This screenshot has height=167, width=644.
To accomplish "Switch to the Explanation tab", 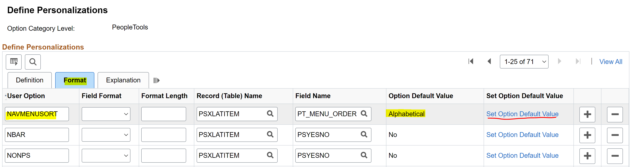I will pos(123,80).
